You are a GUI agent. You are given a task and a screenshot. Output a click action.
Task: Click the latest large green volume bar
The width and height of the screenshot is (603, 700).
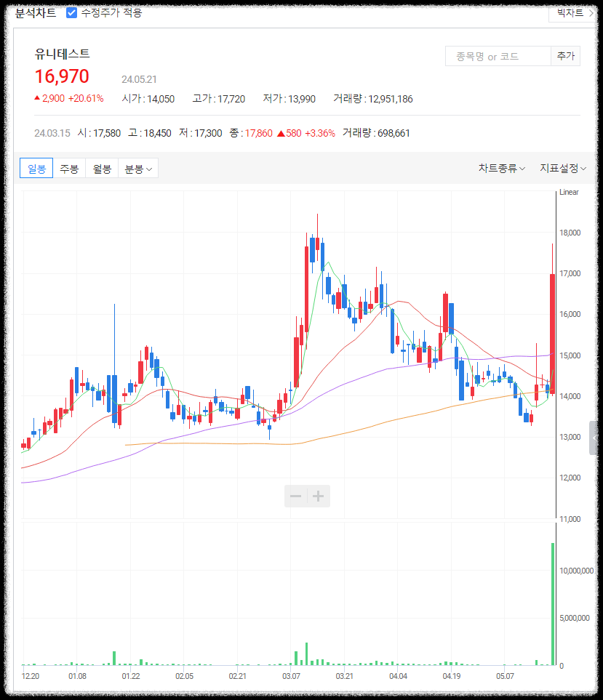(x=553, y=604)
